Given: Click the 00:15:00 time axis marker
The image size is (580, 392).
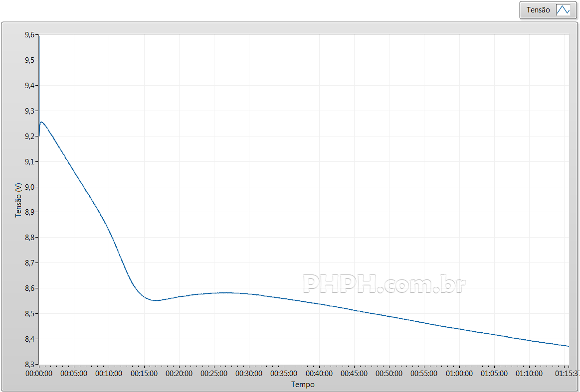Looking at the screenshot, I should [x=144, y=373].
